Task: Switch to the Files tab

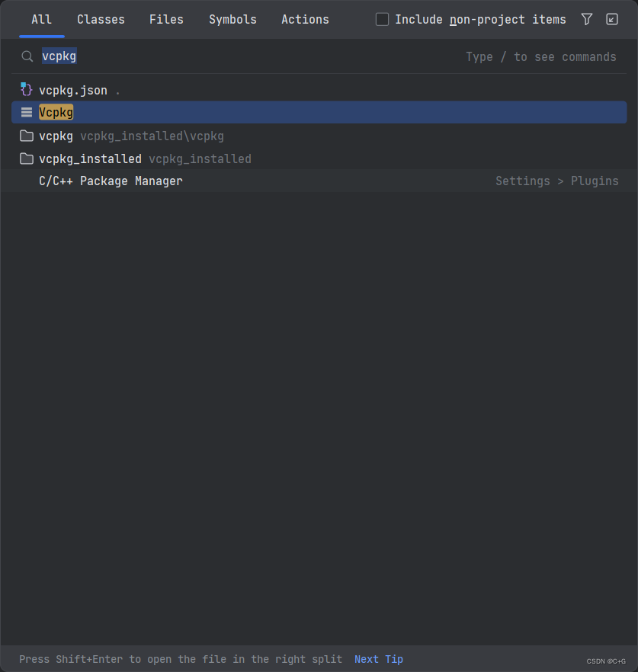Action: [x=166, y=19]
